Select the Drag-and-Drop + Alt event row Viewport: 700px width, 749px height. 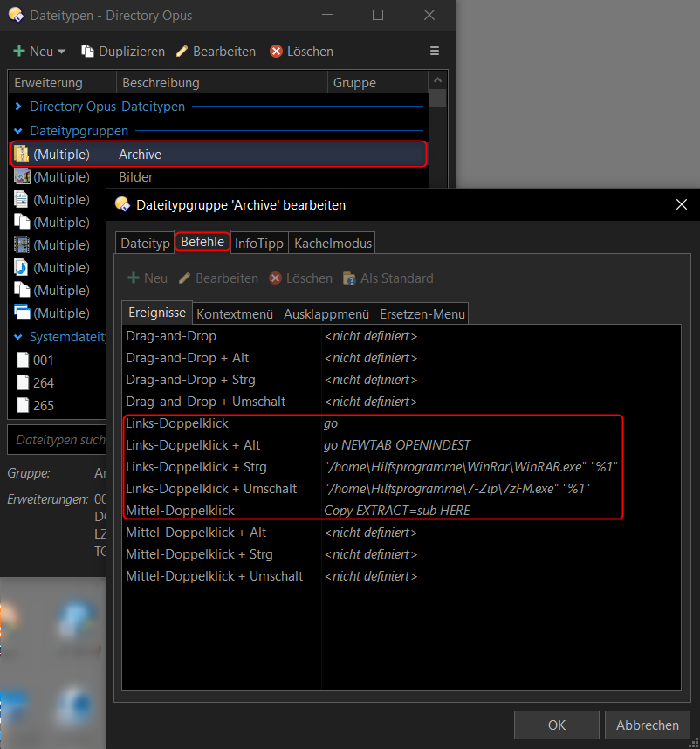401,358
